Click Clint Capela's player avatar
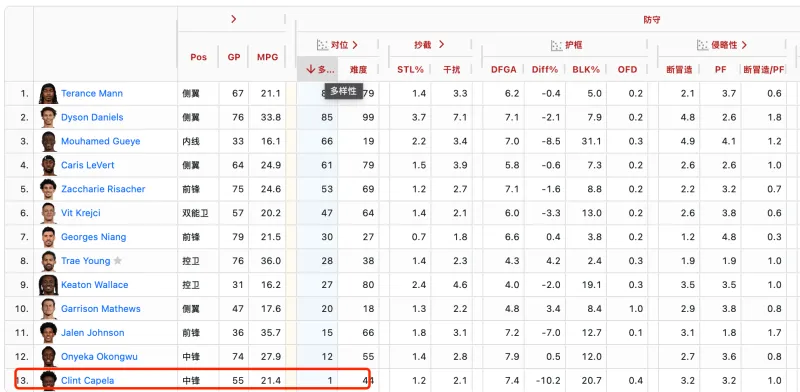The image size is (800, 392). 48,380
